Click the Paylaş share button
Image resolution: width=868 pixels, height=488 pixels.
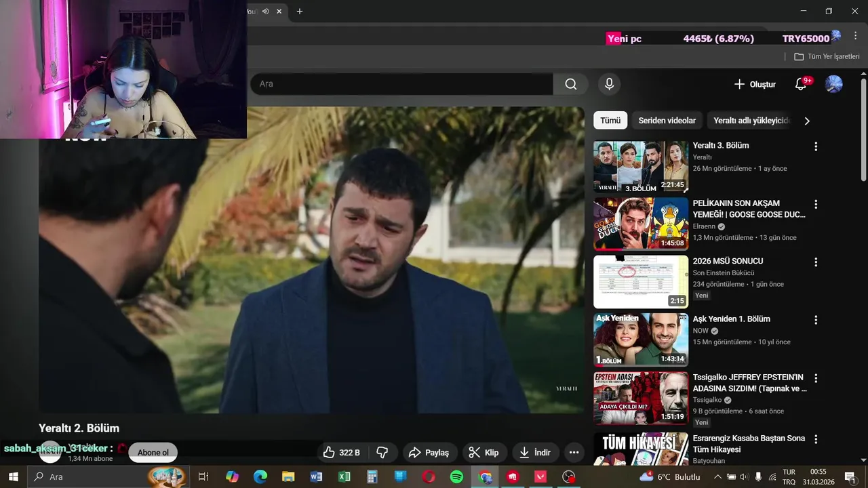[x=430, y=453]
